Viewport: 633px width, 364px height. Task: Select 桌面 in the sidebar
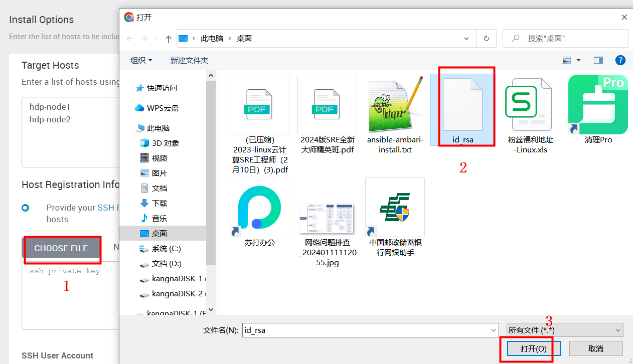162,233
